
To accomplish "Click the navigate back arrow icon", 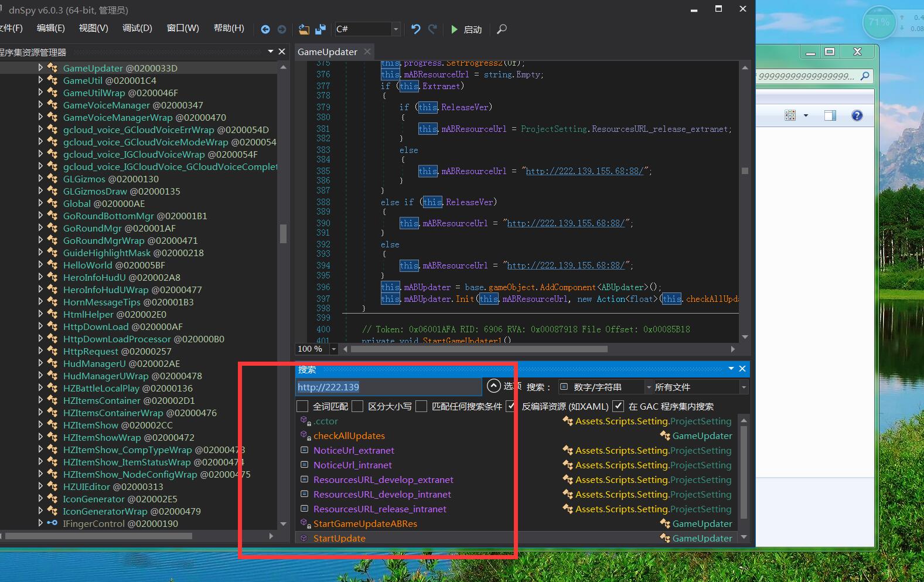I will pyautogui.click(x=265, y=29).
